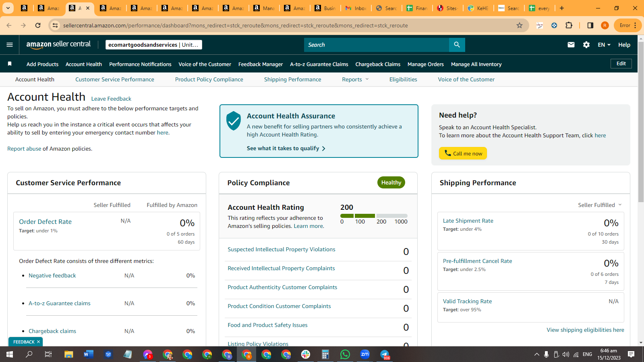Reload the page with the refresh icon
The height and width of the screenshot is (362, 644).
(x=38, y=25)
